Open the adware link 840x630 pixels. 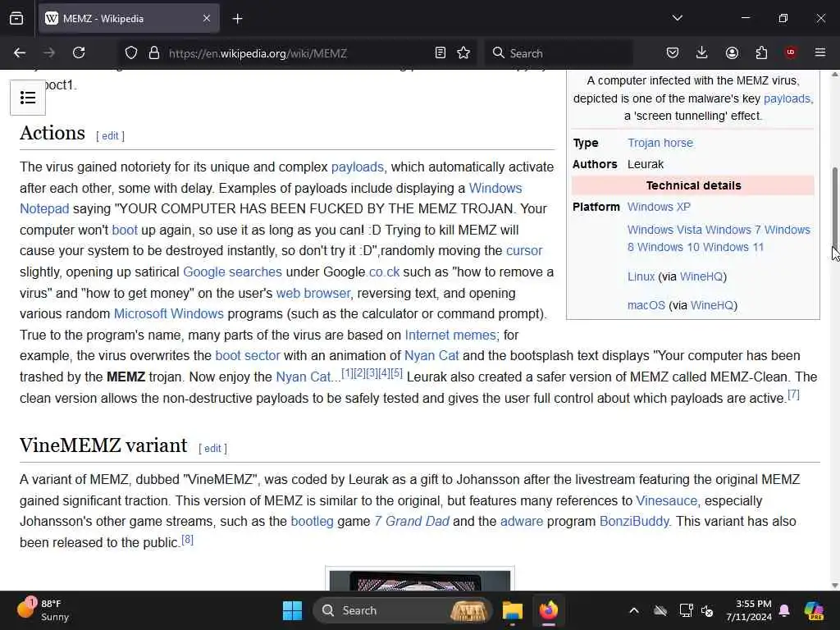pyautogui.click(x=521, y=521)
